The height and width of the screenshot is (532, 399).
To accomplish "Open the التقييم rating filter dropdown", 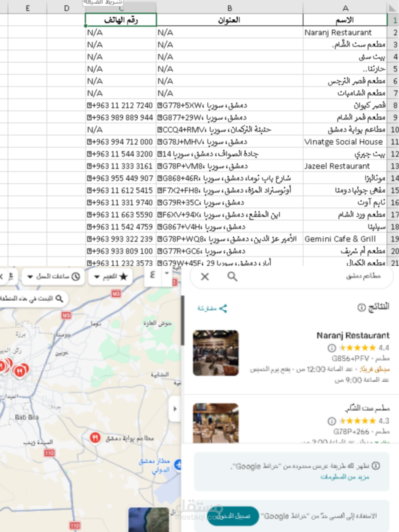I will coord(110,277).
